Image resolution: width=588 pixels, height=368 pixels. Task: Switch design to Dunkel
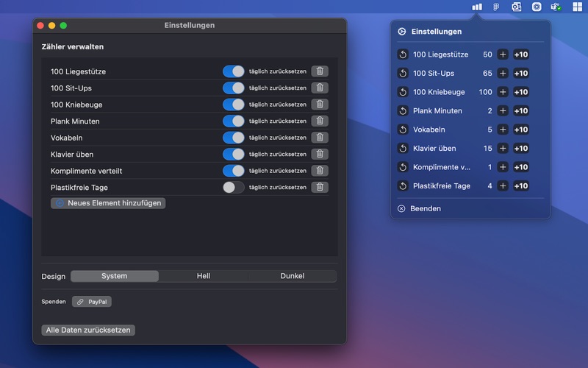click(292, 276)
